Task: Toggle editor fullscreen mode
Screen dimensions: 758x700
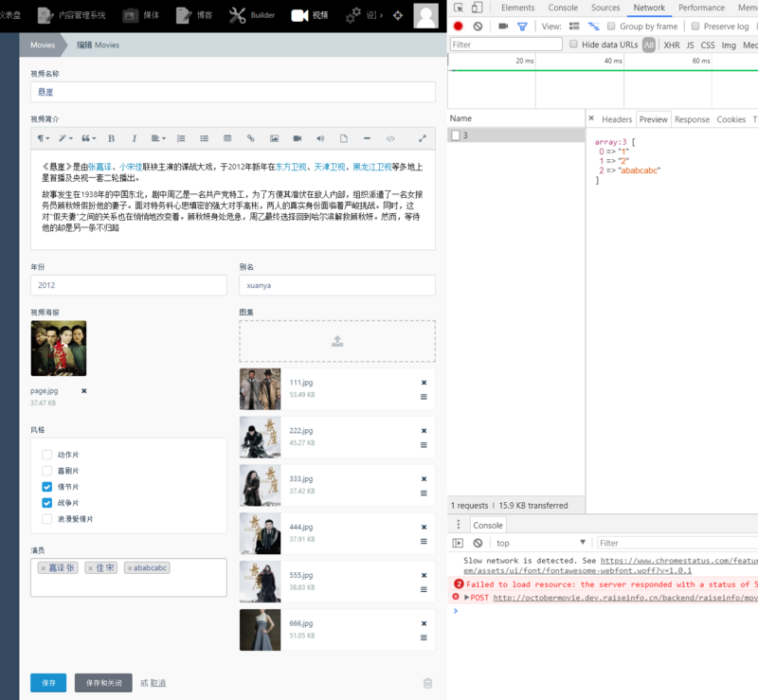Action: (422, 138)
